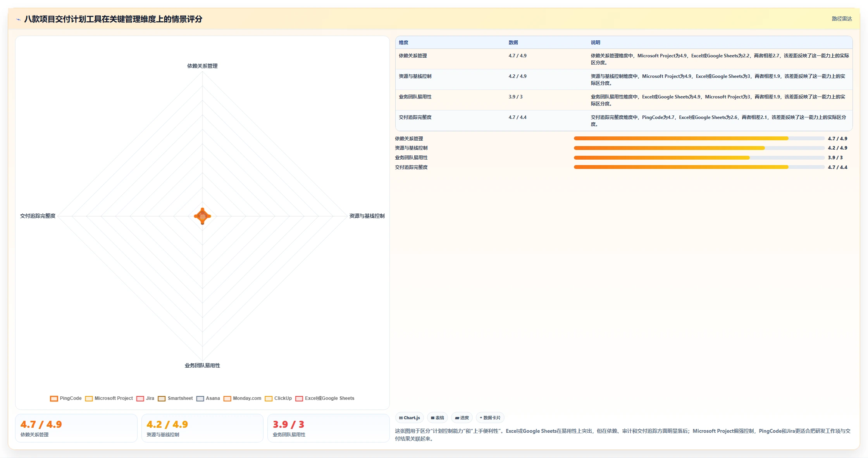
Task: Click the 依赖关系管理 progress bar
Action: 699,138
